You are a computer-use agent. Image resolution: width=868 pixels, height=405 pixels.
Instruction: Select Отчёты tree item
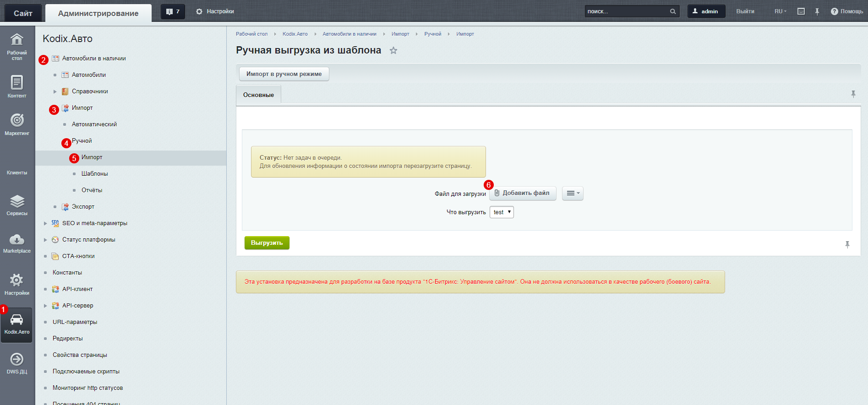pos(92,190)
